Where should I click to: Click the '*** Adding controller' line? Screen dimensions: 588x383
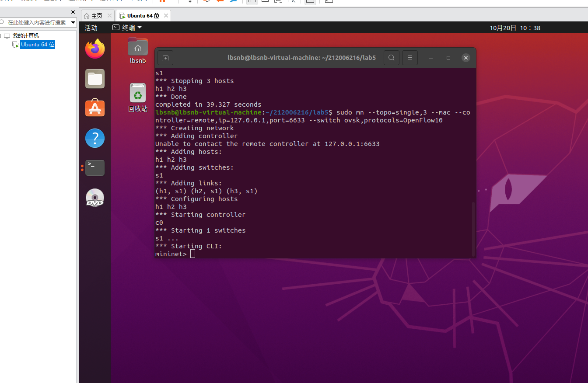click(x=196, y=136)
